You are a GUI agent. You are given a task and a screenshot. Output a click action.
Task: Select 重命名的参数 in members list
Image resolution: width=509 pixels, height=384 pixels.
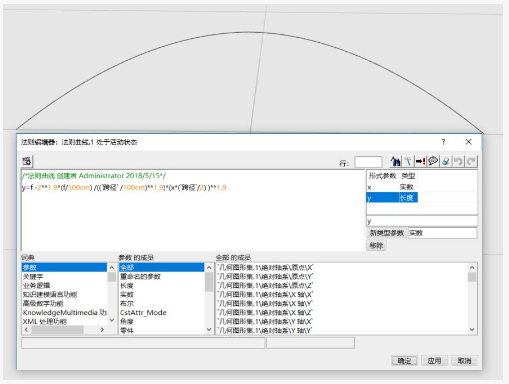[140, 277]
